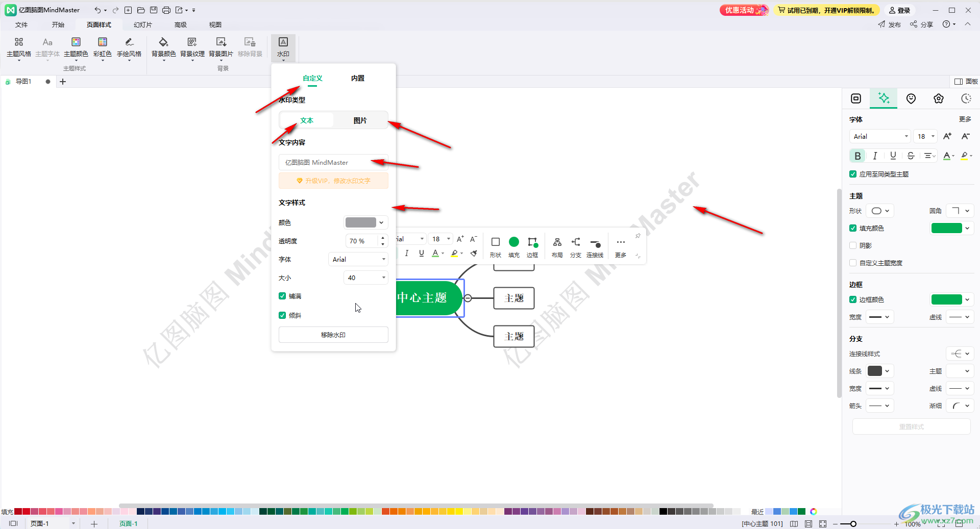
Task: Open watermark 大小 size 40 dropdown
Action: 365,278
